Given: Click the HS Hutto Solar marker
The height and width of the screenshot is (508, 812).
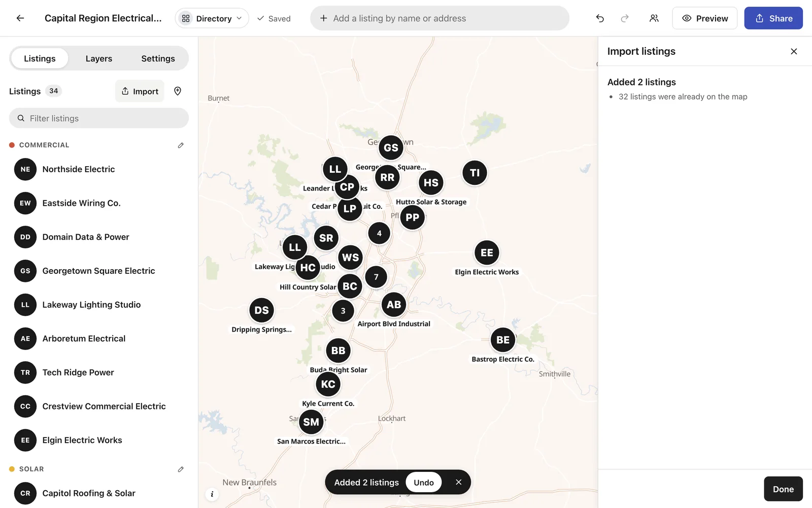Looking at the screenshot, I should point(431,182).
